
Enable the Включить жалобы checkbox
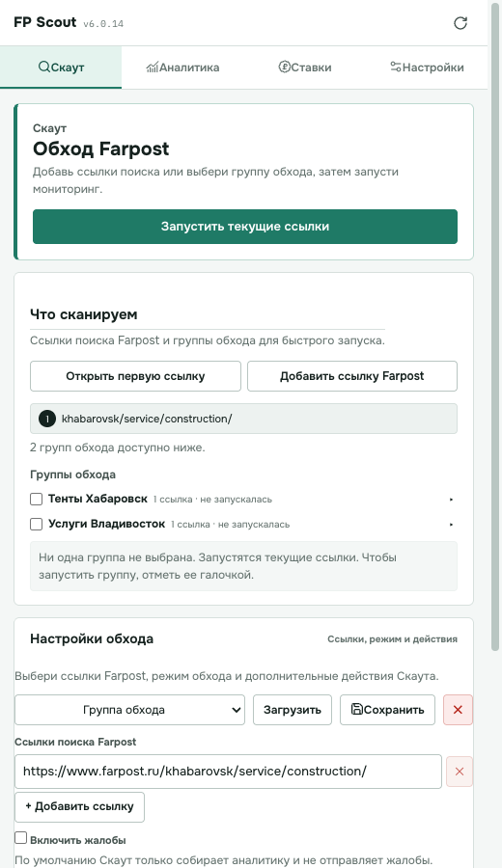point(20,838)
